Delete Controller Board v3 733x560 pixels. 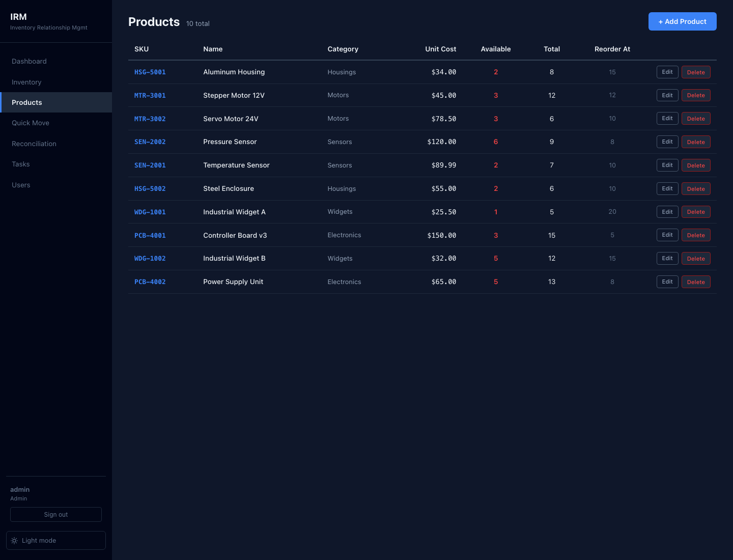[696, 235]
